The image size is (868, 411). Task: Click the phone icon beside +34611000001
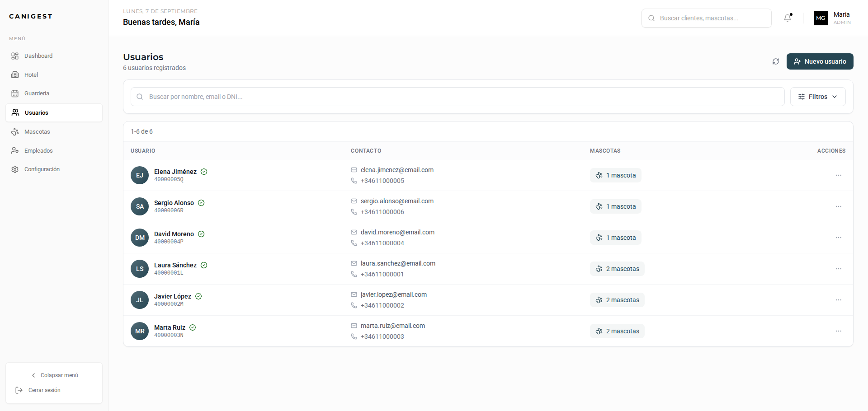354,274
